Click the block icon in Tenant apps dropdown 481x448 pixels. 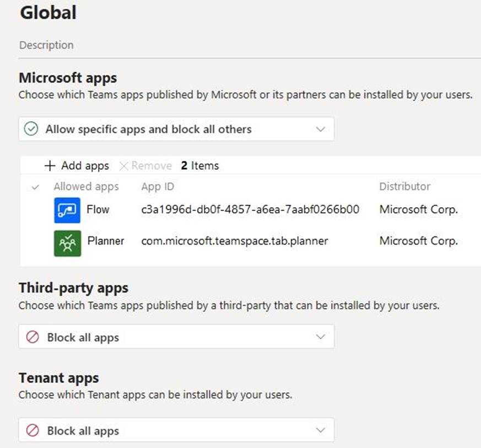pyautogui.click(x=33, y=431)
